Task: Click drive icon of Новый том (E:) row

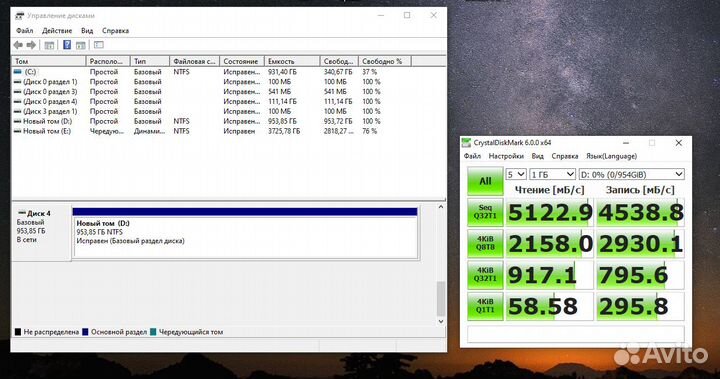Action: (17, 131)
